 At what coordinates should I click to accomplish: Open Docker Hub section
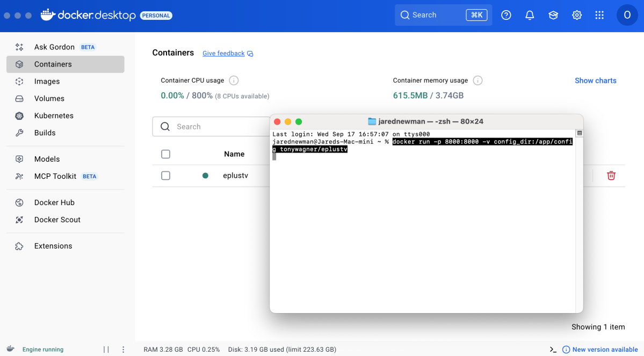tap(66, 202)
